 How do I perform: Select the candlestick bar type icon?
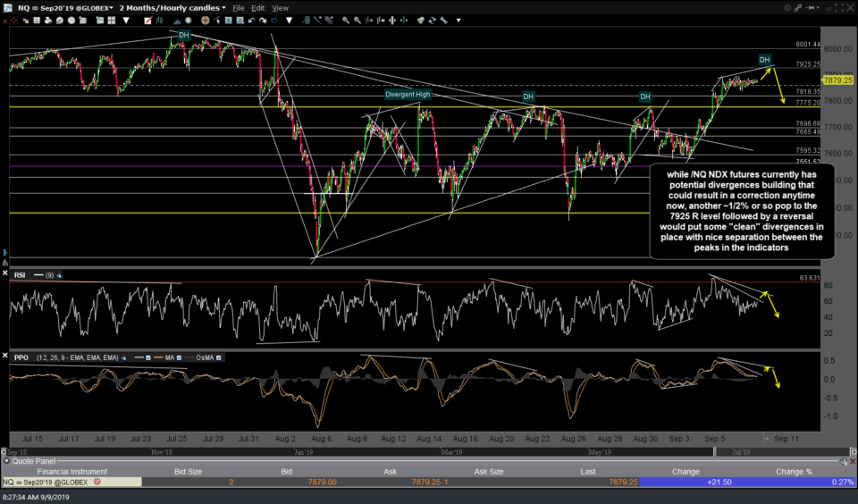[160, 21]
